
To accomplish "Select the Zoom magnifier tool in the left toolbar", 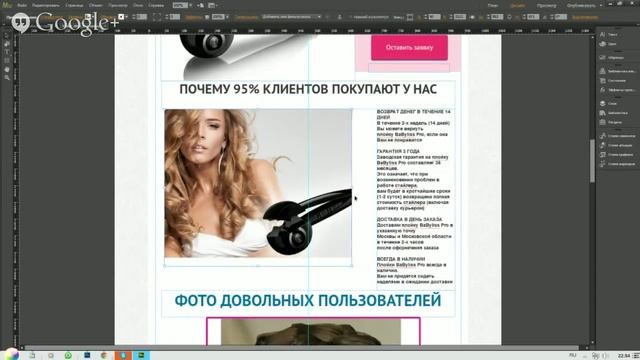I will pyautogui.click(x=7, y=78).
